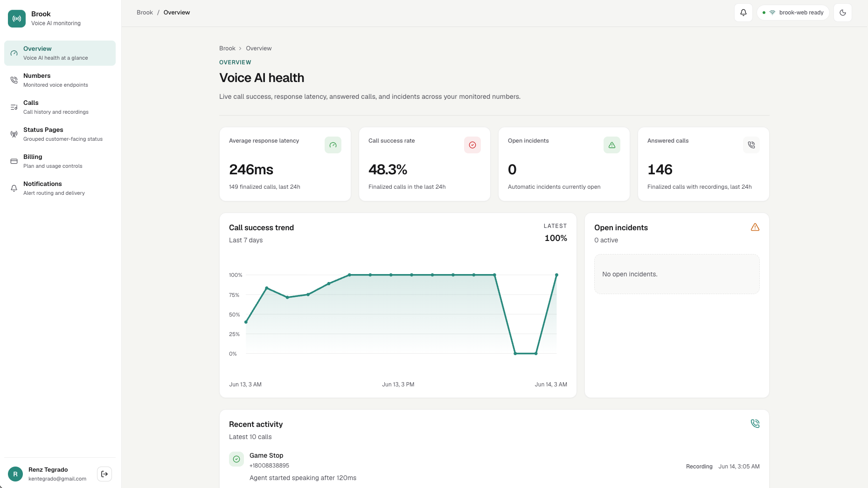Screen dimensions: 868x488
Task: Click the Brook logo icon in sidebar
Action: 17,19
